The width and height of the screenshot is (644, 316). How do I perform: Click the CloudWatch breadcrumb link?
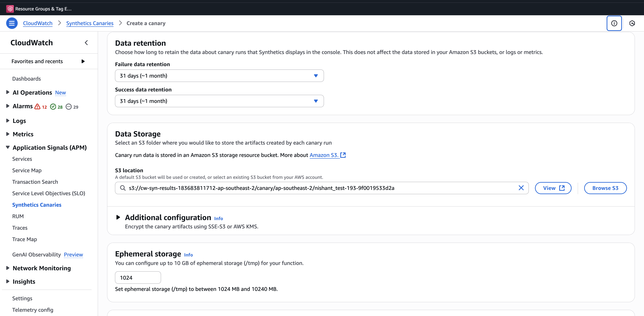click(38, 23)
